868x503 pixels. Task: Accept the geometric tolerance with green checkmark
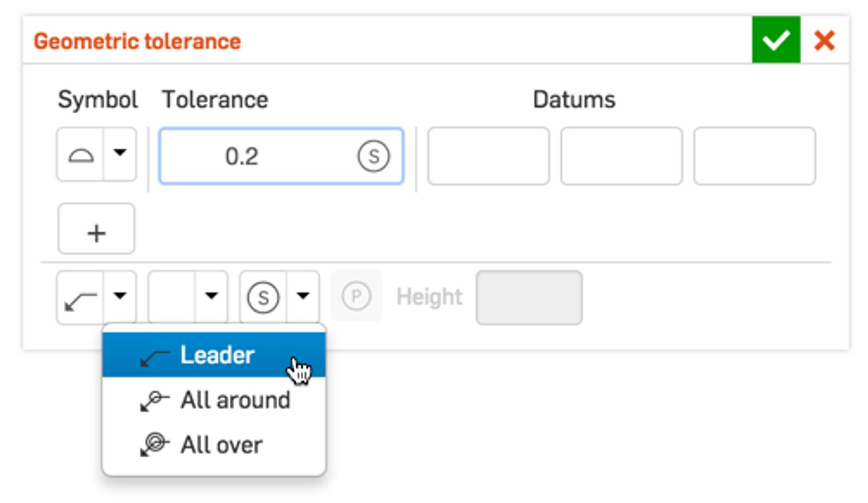point(775,40)
